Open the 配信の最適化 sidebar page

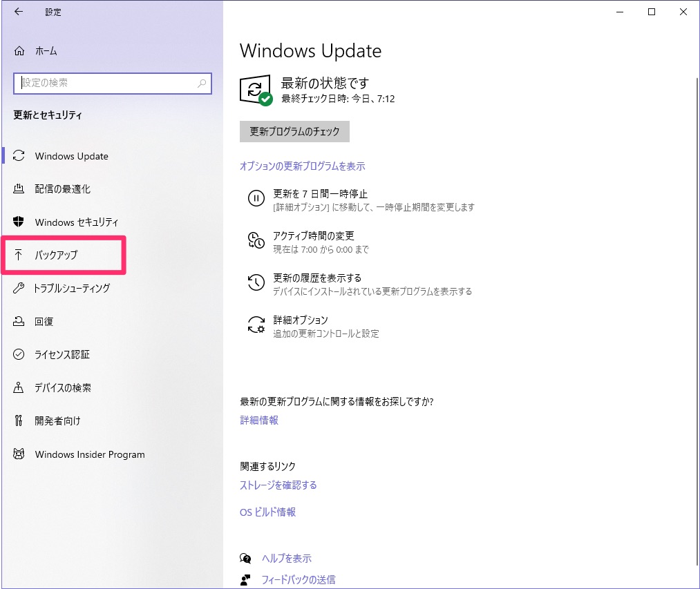[62, 189]
